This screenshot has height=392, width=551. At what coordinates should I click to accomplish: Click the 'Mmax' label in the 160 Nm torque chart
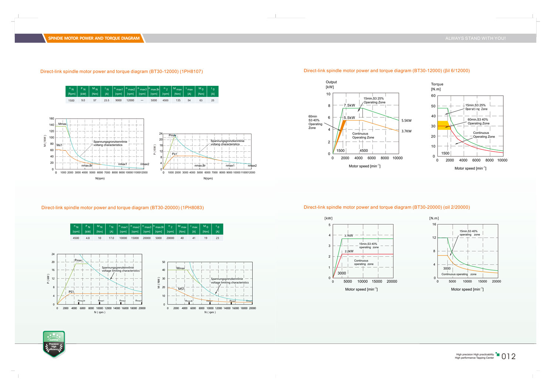pyautogui.click(x=62, y=124)
